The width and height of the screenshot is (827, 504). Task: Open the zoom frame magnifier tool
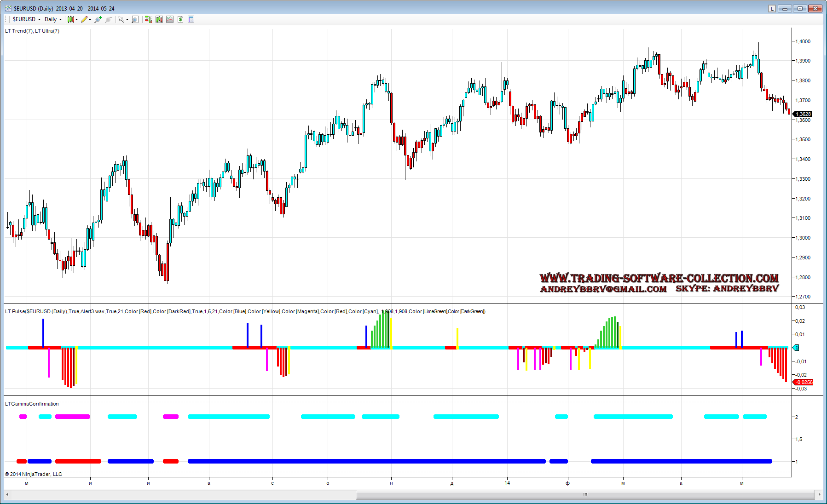[135, 19]
